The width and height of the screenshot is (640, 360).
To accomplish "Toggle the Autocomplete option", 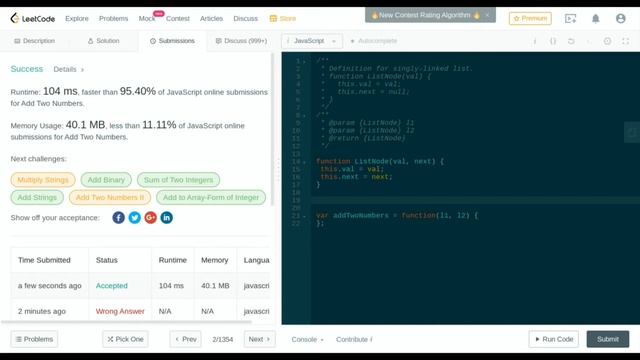I will click(373, 41).
